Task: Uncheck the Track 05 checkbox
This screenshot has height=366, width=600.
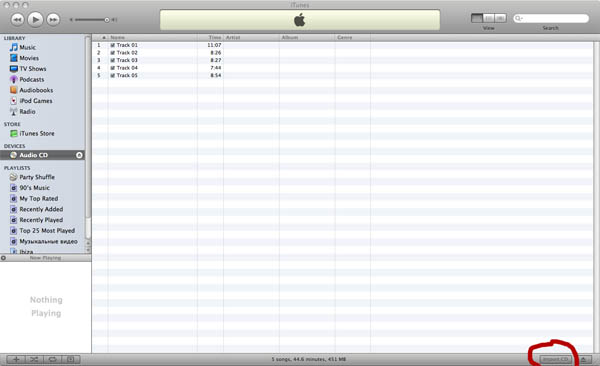Action: pyautogui.click(x=112, y=75)
